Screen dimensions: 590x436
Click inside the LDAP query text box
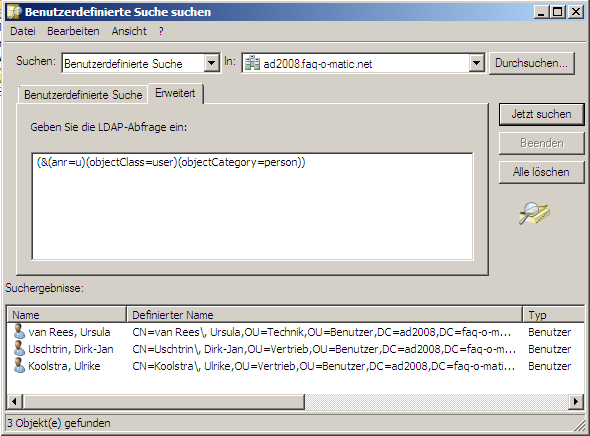click(252, 206)
